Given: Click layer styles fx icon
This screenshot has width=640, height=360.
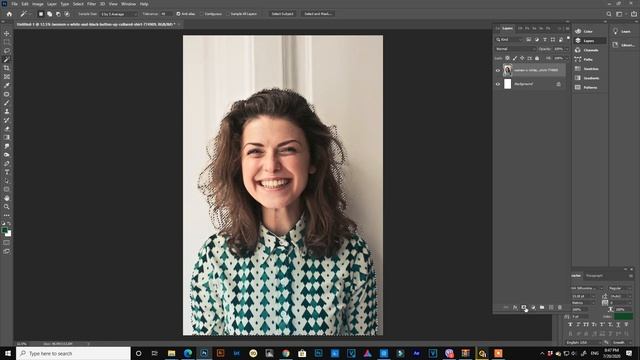Looking at the screenshot, I should coord(515,307).
